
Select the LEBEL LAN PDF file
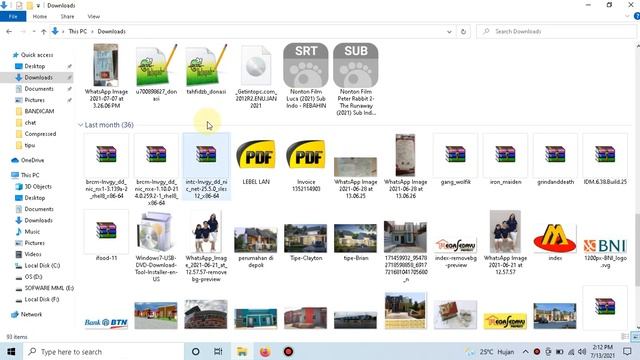256,159
